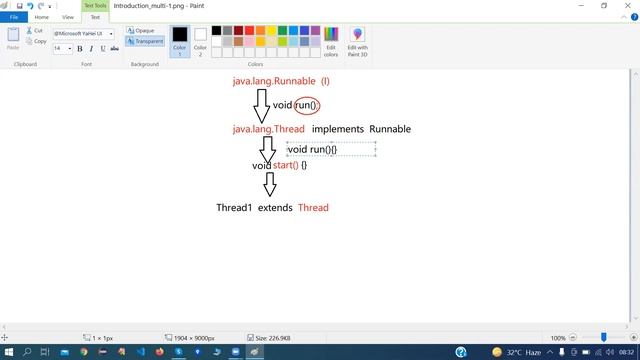Open the File menu
The height and width of the screenshot is (360, 640).
coord(14,17)
